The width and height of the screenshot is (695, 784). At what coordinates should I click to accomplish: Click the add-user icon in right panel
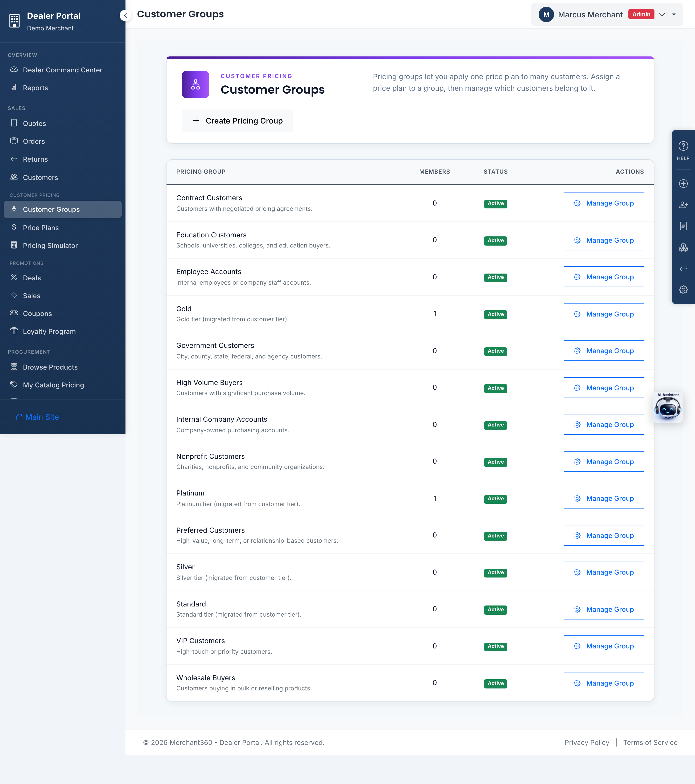coord(683,205)
